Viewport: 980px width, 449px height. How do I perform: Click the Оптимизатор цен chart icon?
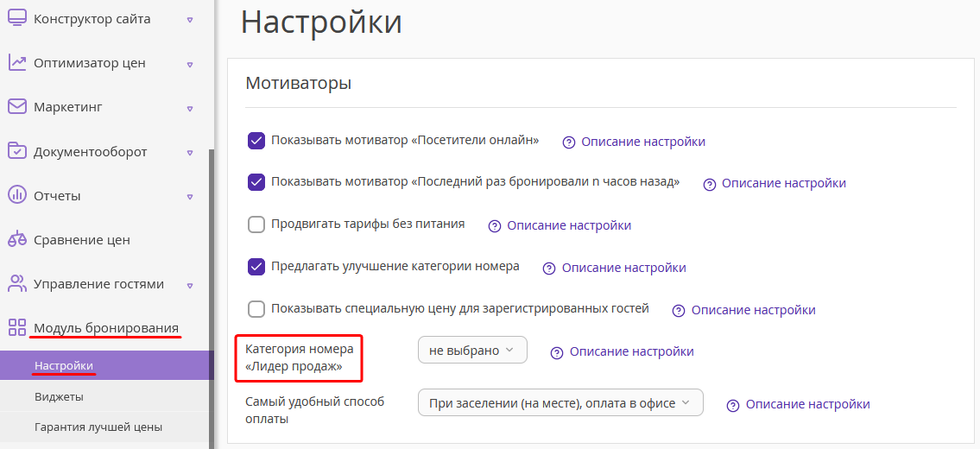17,63
